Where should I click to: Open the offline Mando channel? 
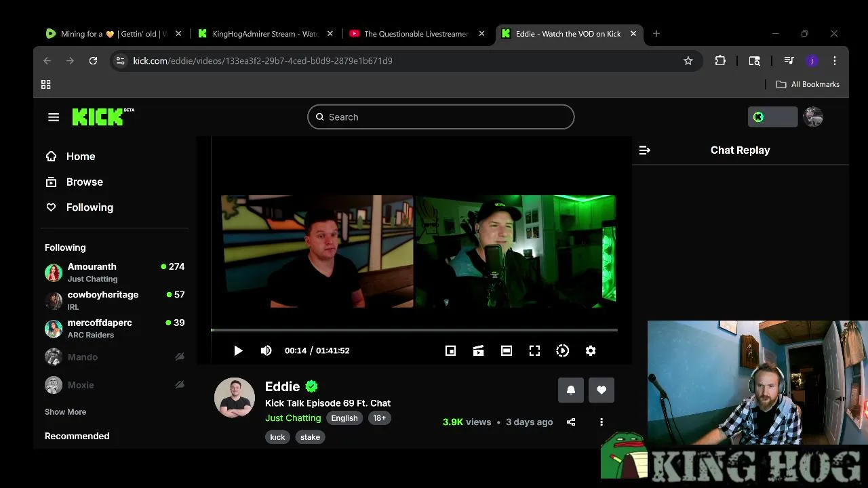click(x=115, y=357)
